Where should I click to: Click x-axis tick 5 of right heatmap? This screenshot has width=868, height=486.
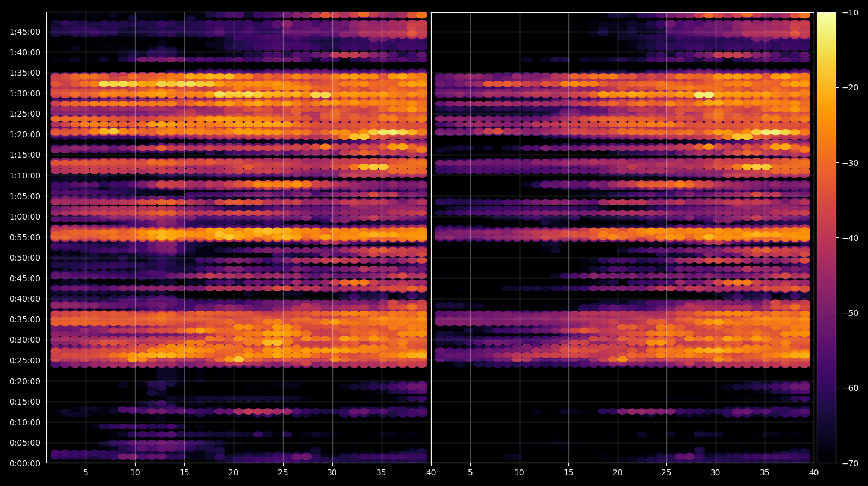click(x=470, y=473)
